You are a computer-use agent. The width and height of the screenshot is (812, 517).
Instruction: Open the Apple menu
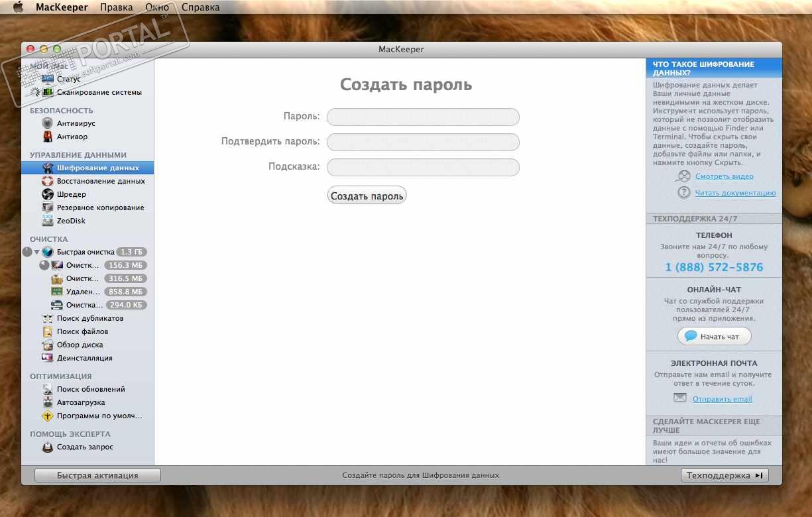click(x=18, y=7)
